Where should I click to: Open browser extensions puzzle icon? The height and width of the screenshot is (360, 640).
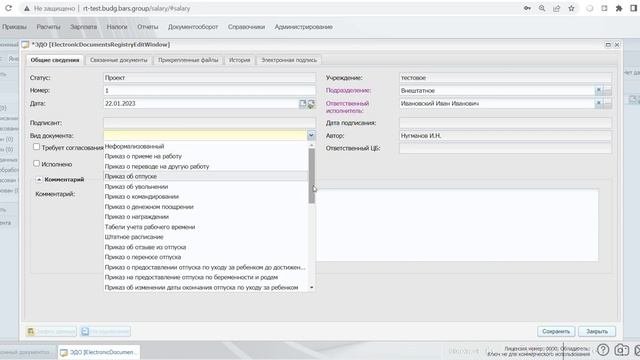pos(619,8)
